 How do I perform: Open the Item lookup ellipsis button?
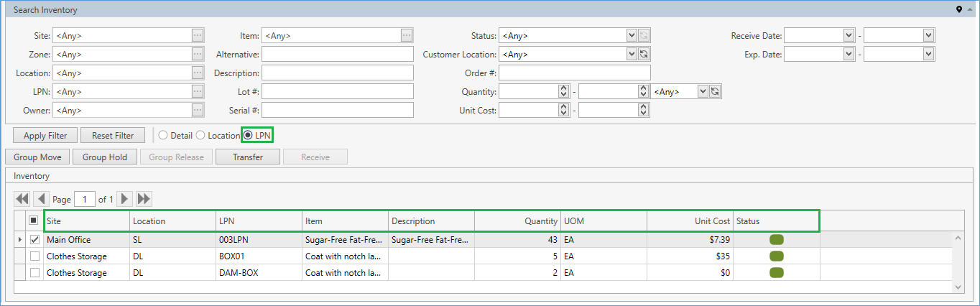[x=407, y=35]
